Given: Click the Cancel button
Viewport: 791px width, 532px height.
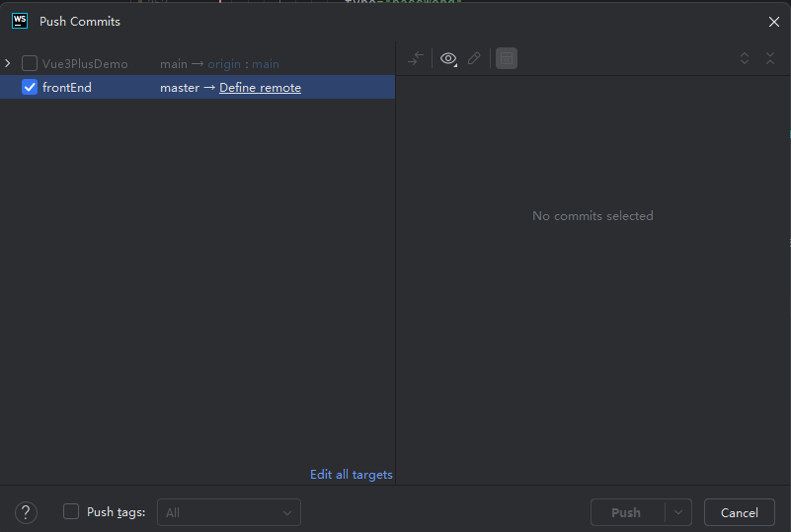Looking at the screenshot, I should tap(739, 512).
